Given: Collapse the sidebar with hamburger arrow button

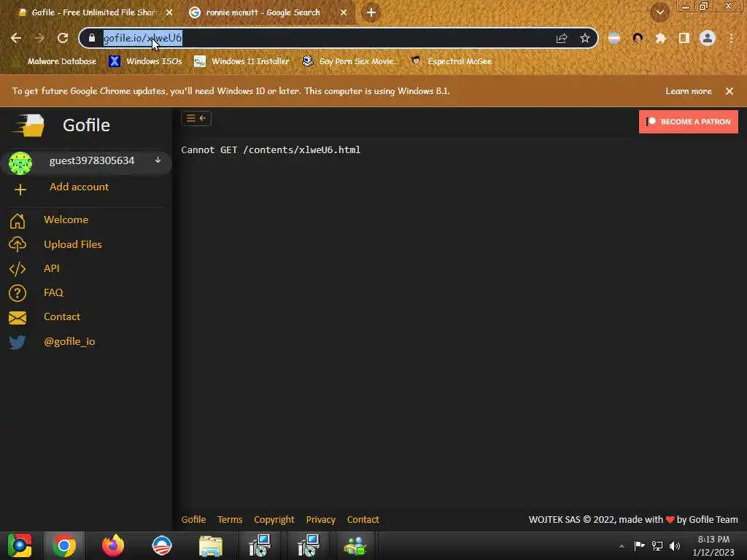Looking at the screenshot, I should pos(196,118).
